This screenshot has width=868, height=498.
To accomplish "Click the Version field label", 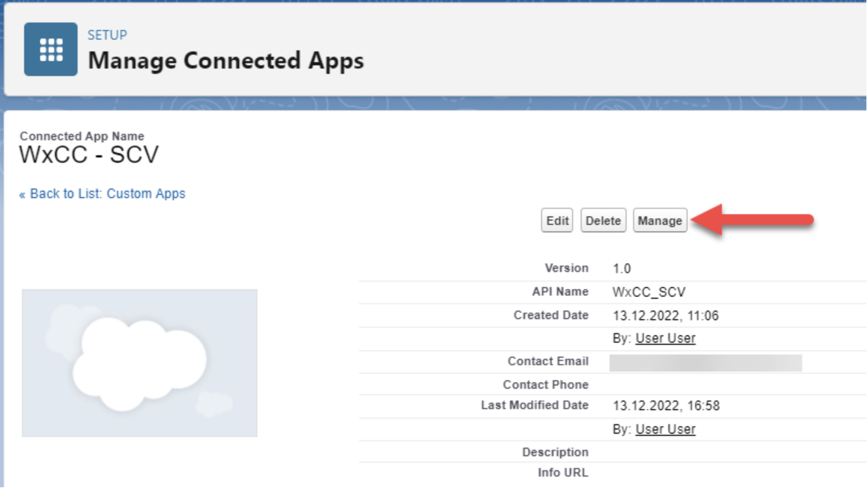I will coord(566,268).
